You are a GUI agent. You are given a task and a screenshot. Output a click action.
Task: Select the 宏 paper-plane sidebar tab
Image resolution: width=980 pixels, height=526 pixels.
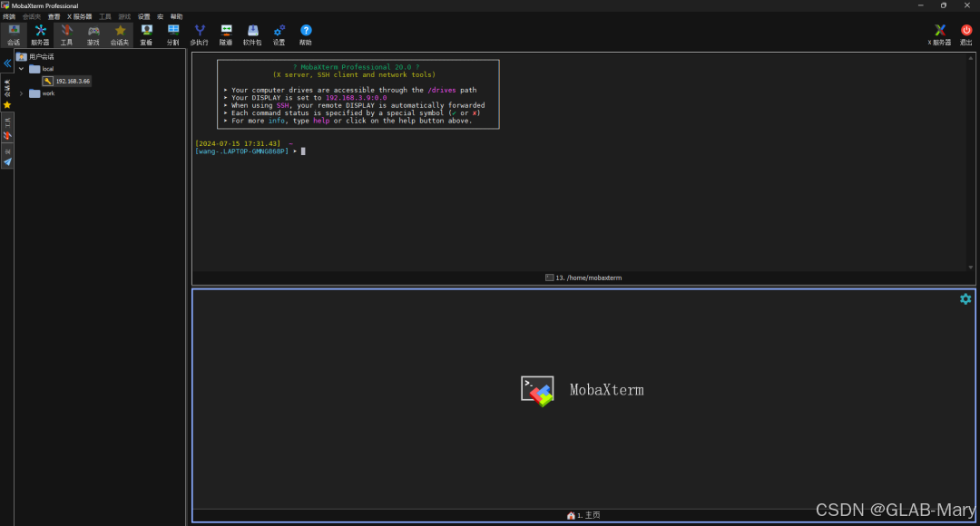pyautogui.click(x=7, y=158)
